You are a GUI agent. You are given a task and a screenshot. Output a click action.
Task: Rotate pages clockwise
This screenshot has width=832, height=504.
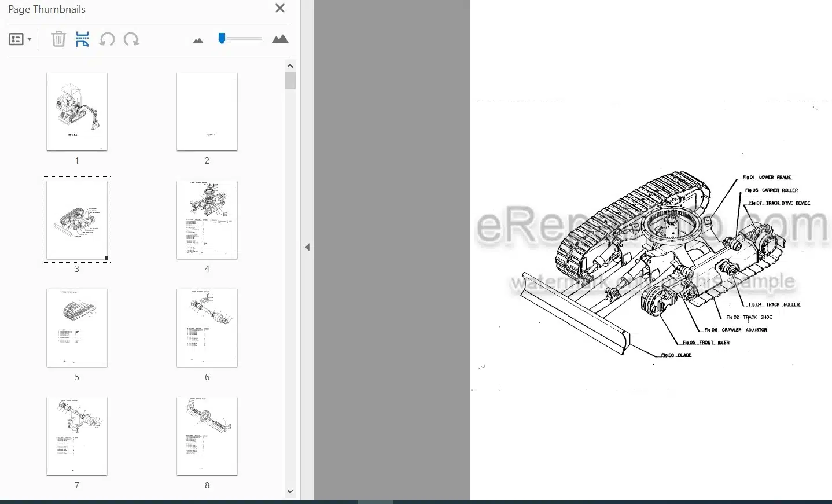[131, 39]
